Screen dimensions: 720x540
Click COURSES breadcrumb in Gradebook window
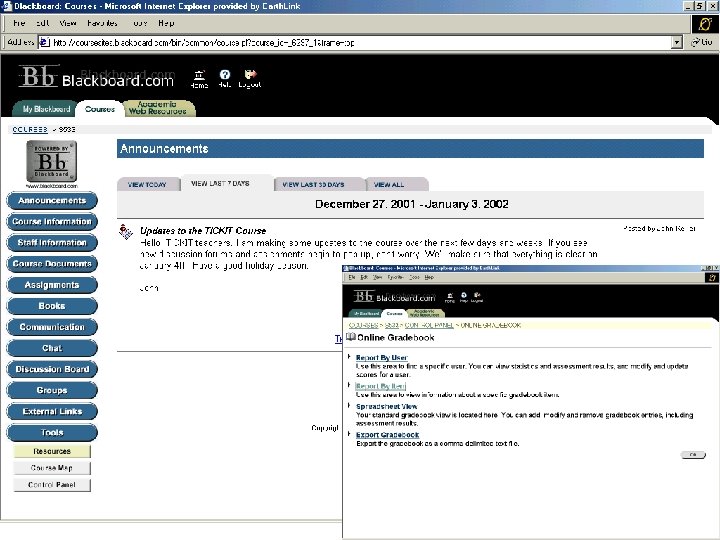coord(363,325)
